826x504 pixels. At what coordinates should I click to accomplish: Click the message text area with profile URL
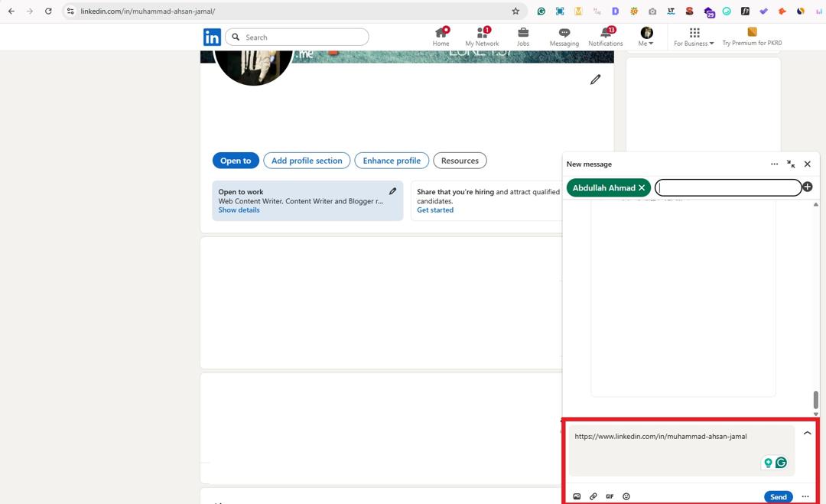681,450
